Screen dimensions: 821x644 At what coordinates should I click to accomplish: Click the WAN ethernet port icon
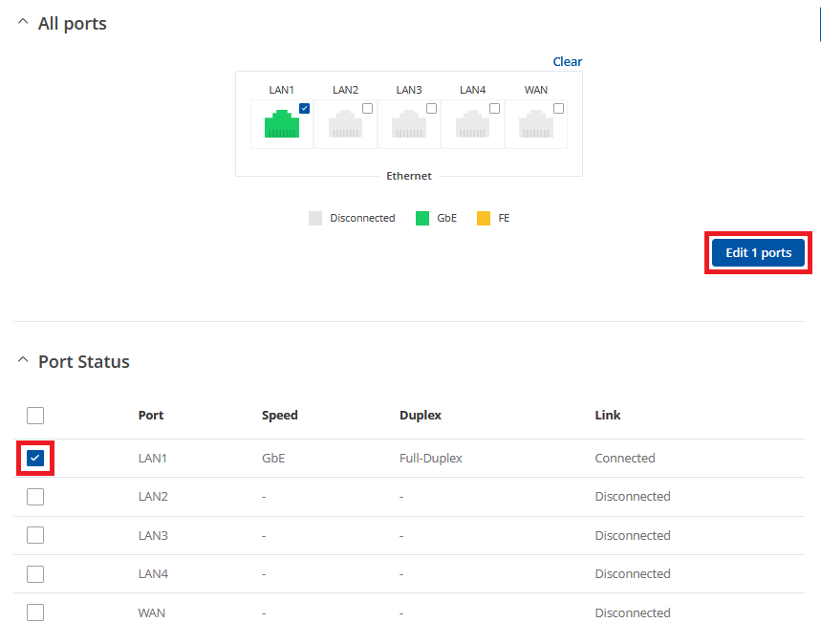click(536, 125)
